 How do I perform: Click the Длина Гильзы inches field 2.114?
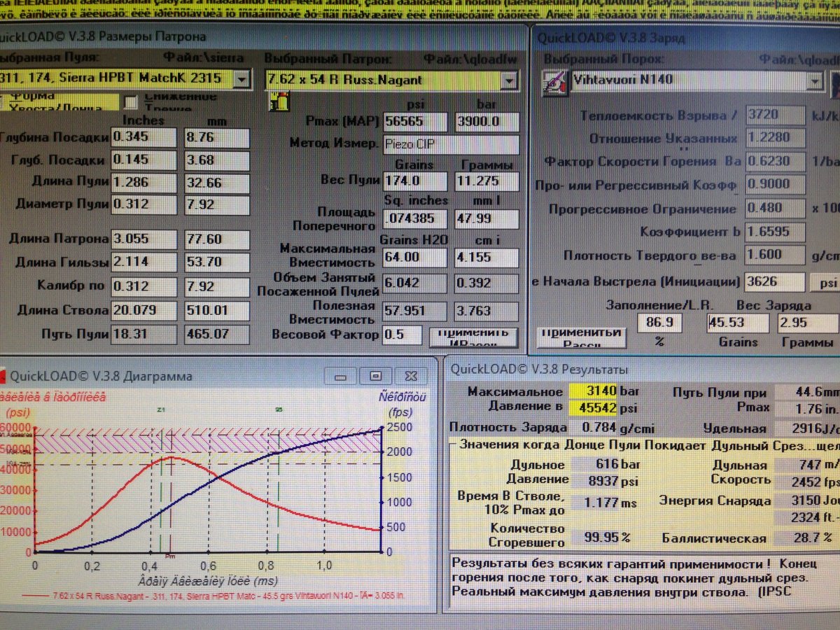coord(144,263)
